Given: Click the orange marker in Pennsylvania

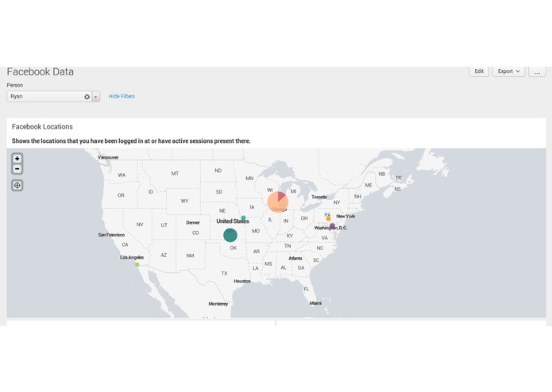Looking at the screenshot, I should (x=328, y=219).
